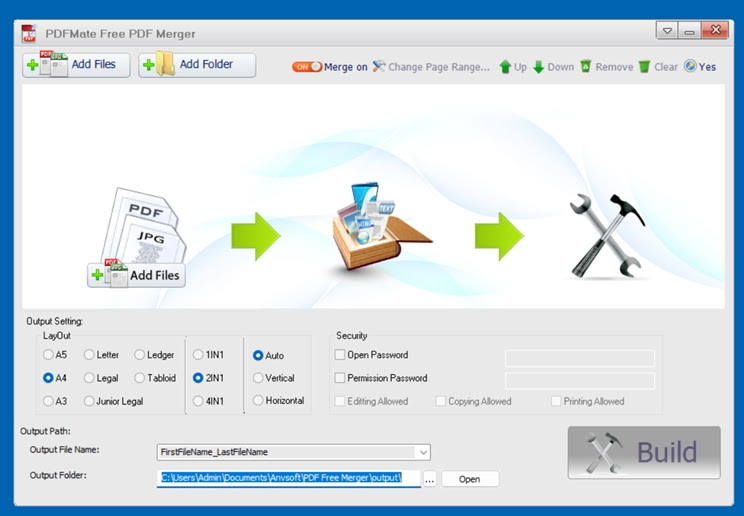Image resolution: width=744 pixels, height=516 pixels.
Task: Close the PDFMate window
Action: (715, 30)
